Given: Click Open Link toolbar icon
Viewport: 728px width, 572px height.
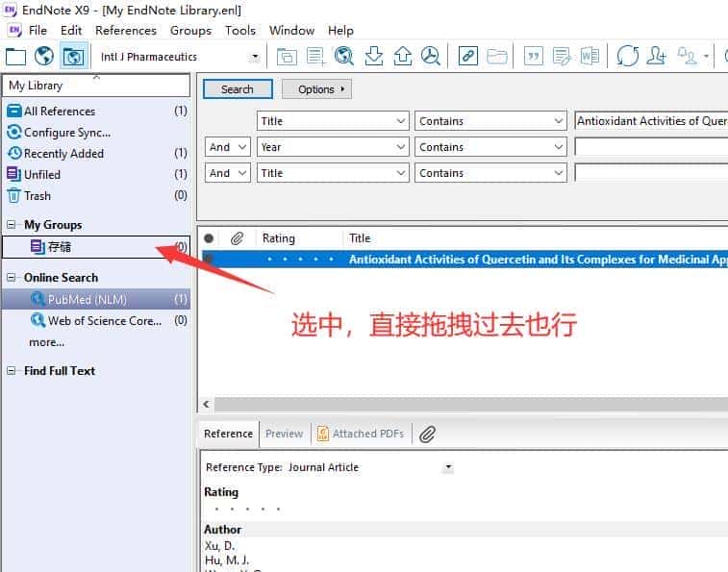Looking at the screenshot, I should tap(468, 57).
